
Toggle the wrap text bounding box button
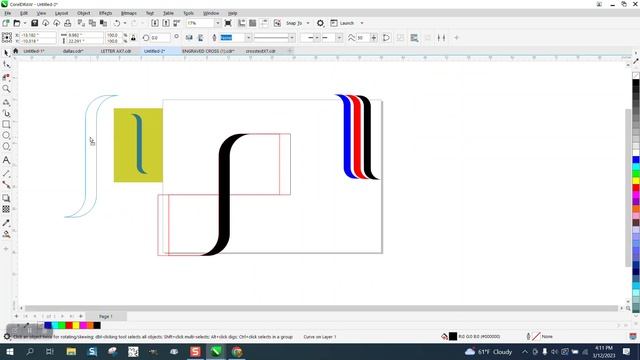[414, 38]
